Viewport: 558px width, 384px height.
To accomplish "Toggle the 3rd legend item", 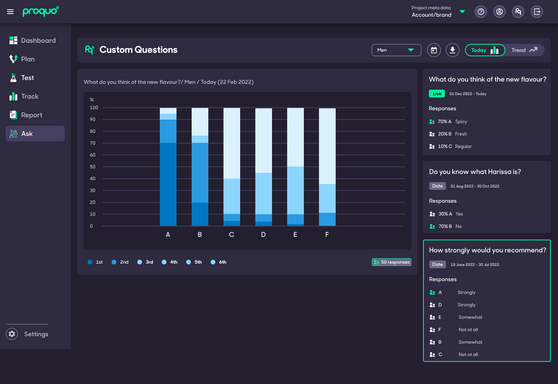I will tap(145, 262).
